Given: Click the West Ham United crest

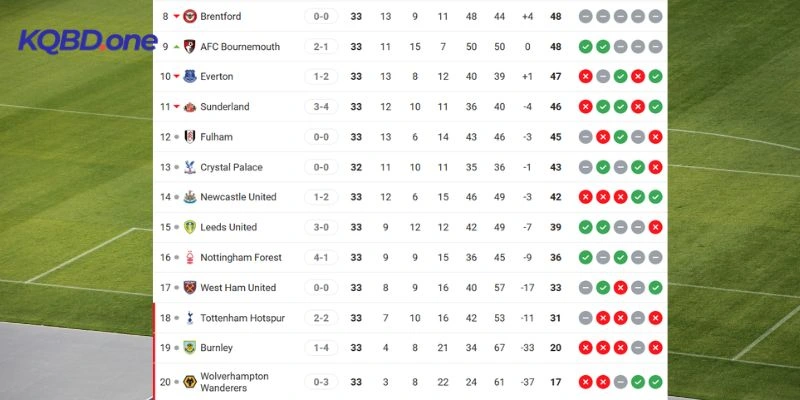Looking at the screenshot, I should point(190,288).
